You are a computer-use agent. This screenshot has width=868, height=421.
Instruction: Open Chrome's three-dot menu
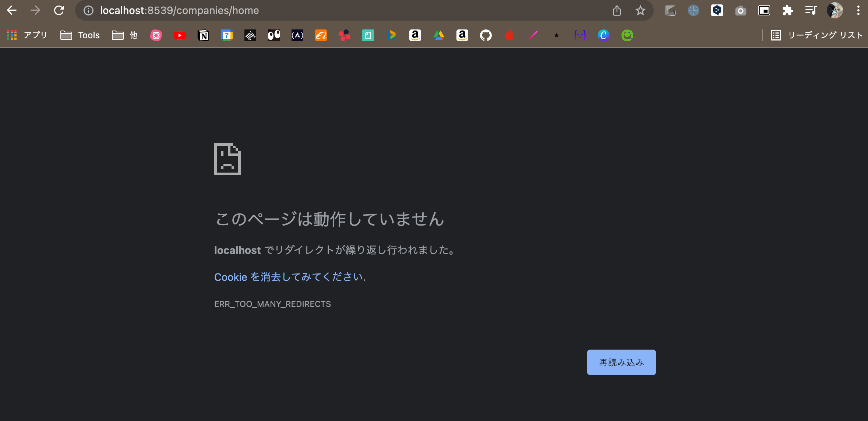pos(858,10)
